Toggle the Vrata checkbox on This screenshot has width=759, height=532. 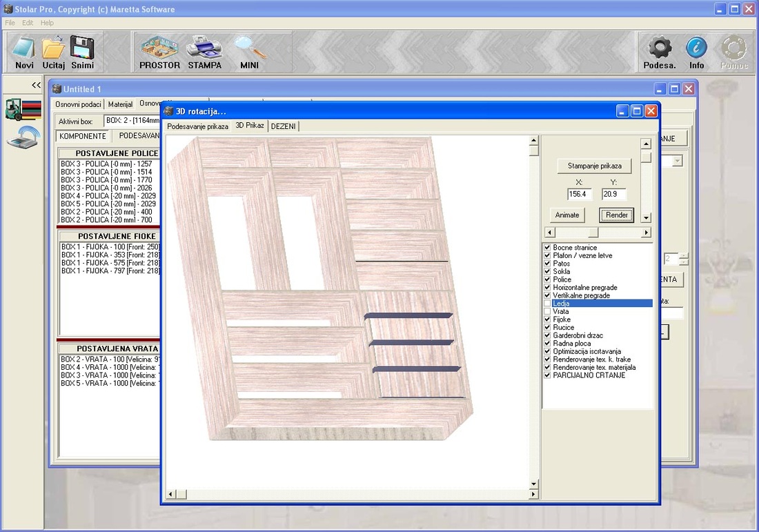pos(547,312)
